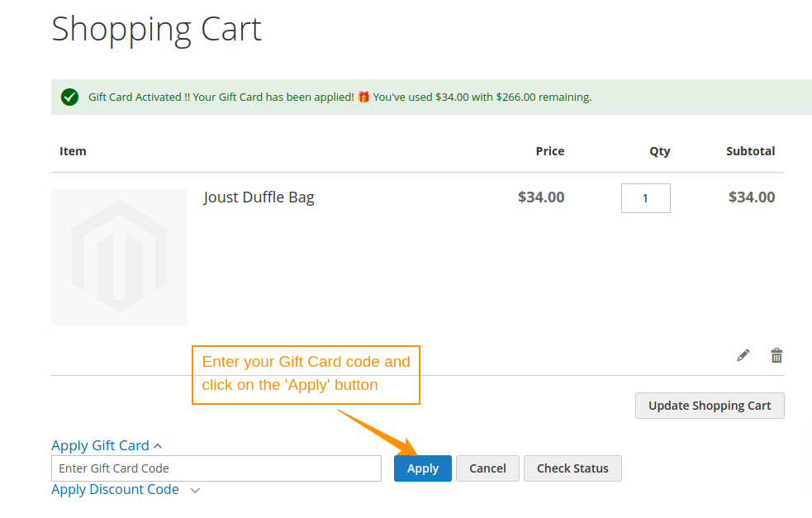Screen dimensions: 812x518
Task: Focus the Enter Gift Card Code field
Action: pyautogui.click(x=216, y=468)
